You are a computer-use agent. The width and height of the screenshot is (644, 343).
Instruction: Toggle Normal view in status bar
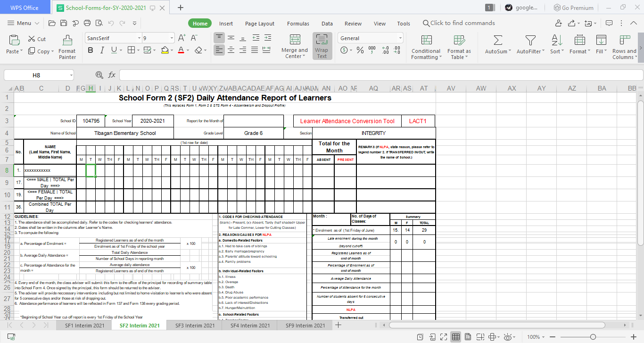click(455, 337)
